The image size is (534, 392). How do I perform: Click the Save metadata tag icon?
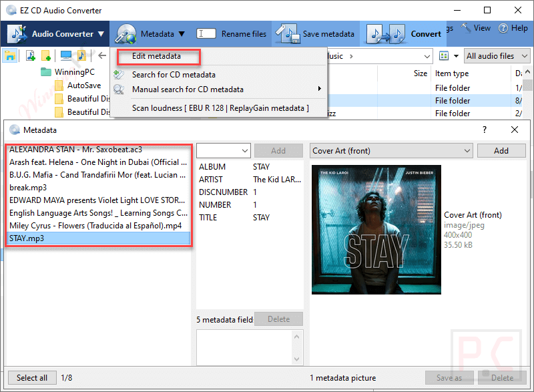point(288,33)
